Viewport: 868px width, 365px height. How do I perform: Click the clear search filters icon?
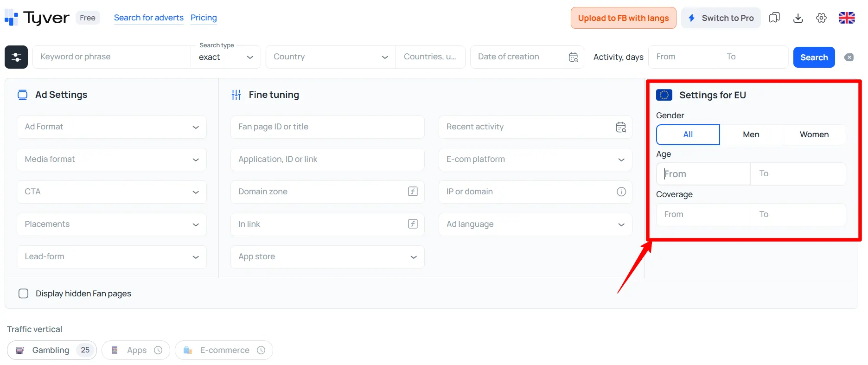[849, 58]
